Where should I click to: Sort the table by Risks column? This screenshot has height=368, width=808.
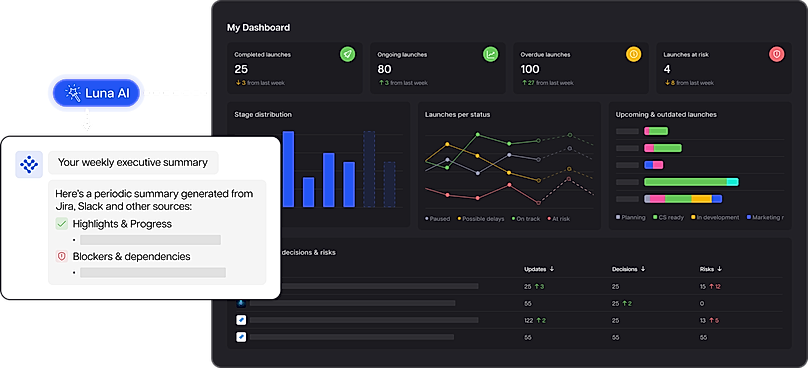coord(711,269)
